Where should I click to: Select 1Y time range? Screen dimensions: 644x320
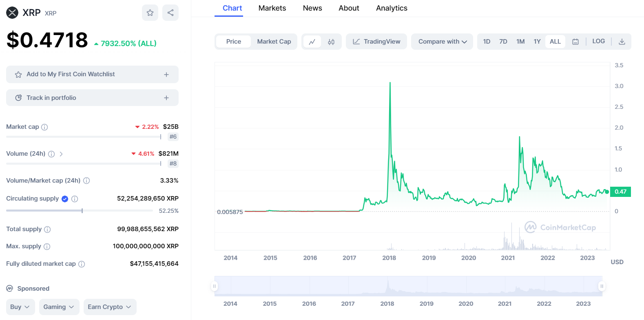537,42
